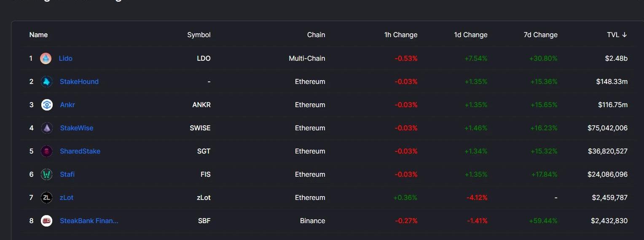Sort by the 7d Change header
Viewport: 644px width, 240px height.
(540, 35)
